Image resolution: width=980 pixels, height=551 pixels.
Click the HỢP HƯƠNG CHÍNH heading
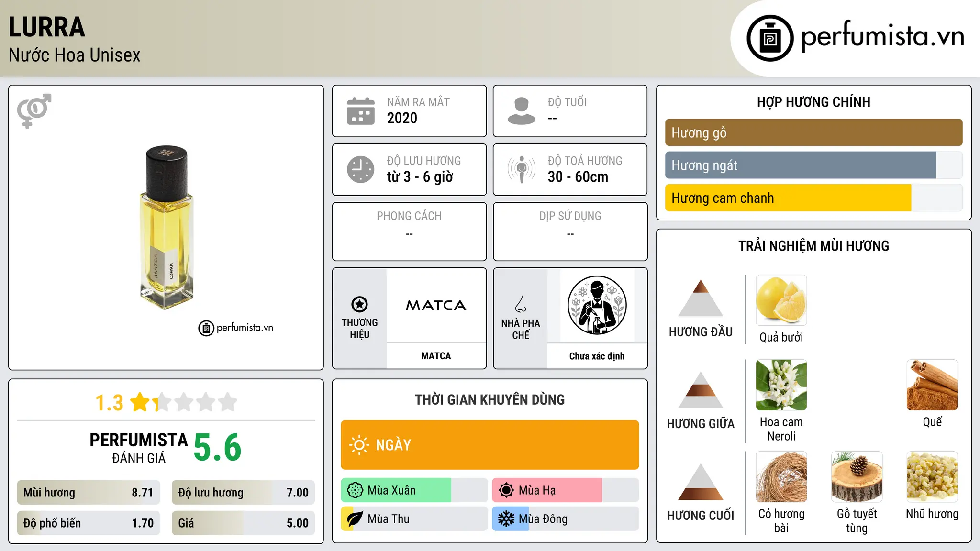click(x=813, y=102)
